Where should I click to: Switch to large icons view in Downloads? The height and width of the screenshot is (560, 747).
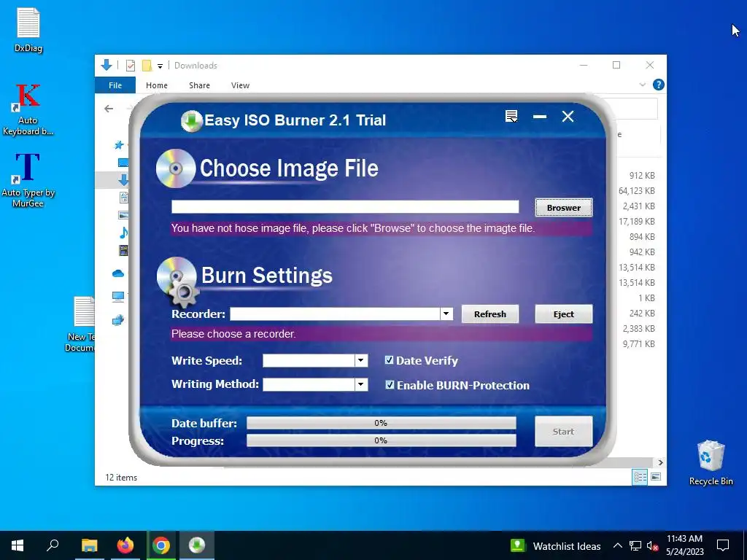[656, 477]
